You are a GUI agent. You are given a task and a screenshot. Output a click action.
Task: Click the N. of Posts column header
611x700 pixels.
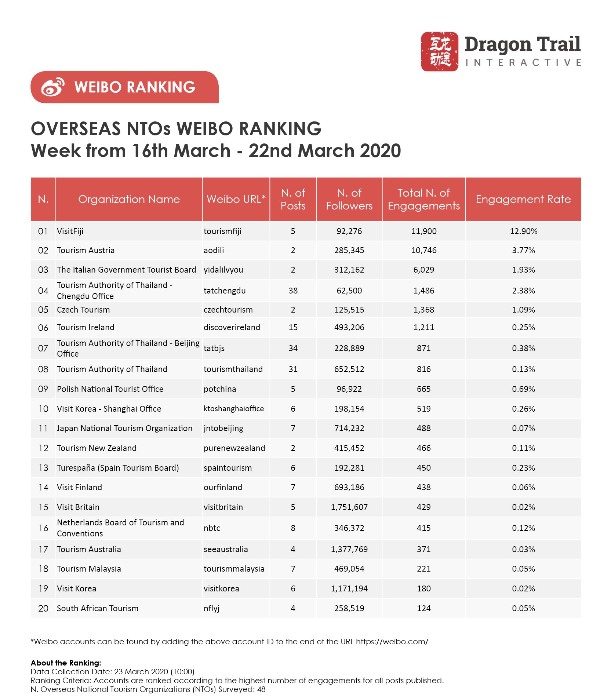coord(293,199)
